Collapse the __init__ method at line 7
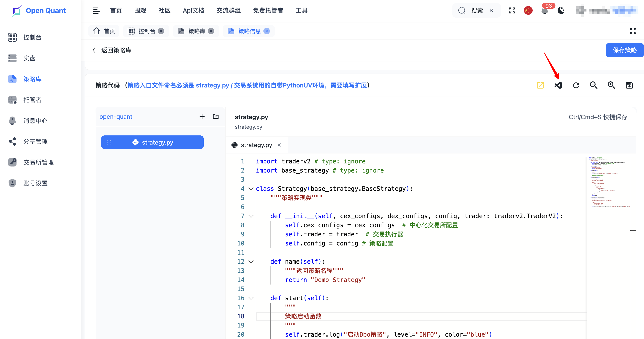The height and width of the screenshot is (339, 644). tap(251, 216)
